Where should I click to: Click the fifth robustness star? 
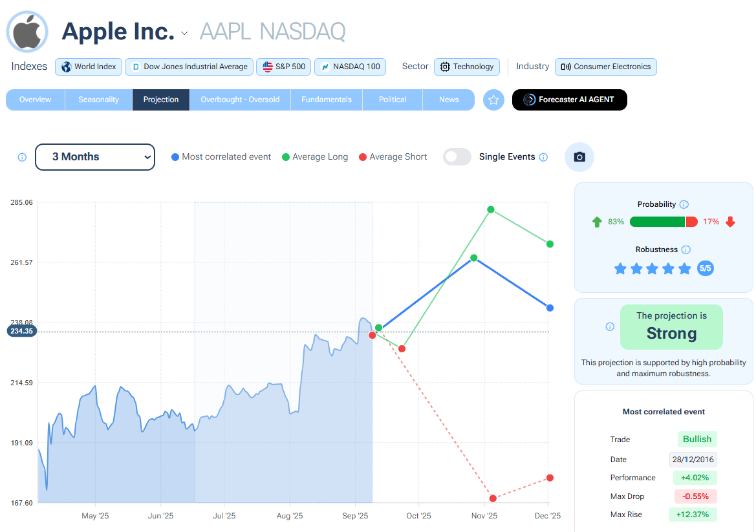685,268
